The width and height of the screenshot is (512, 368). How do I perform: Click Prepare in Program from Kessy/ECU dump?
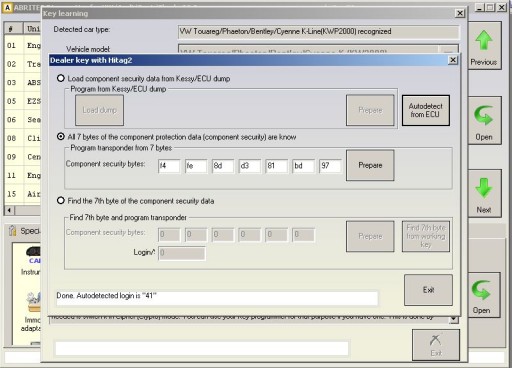(x=370, y=110)
